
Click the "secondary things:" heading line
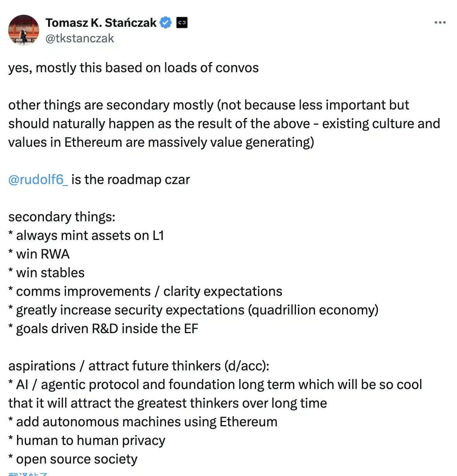(62, 217)
